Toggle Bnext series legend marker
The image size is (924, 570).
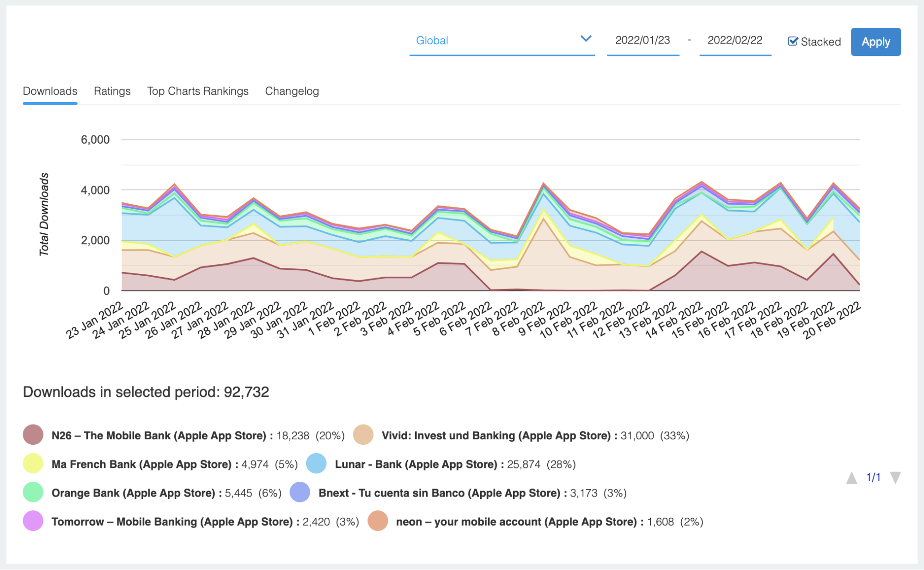coord(300,492)
